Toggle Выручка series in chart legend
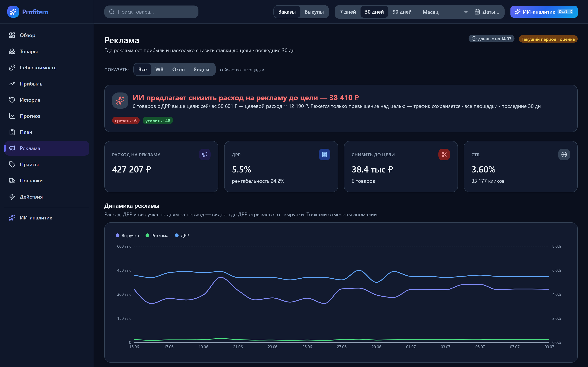The height and width of the screenshot is (367, 588). coord(127,235)
